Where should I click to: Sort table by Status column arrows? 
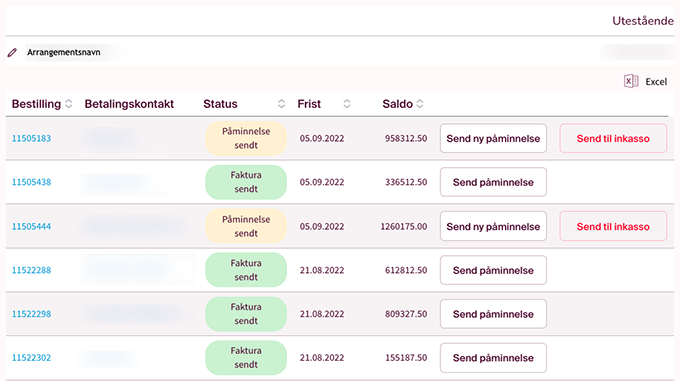(x=281, y=104)
